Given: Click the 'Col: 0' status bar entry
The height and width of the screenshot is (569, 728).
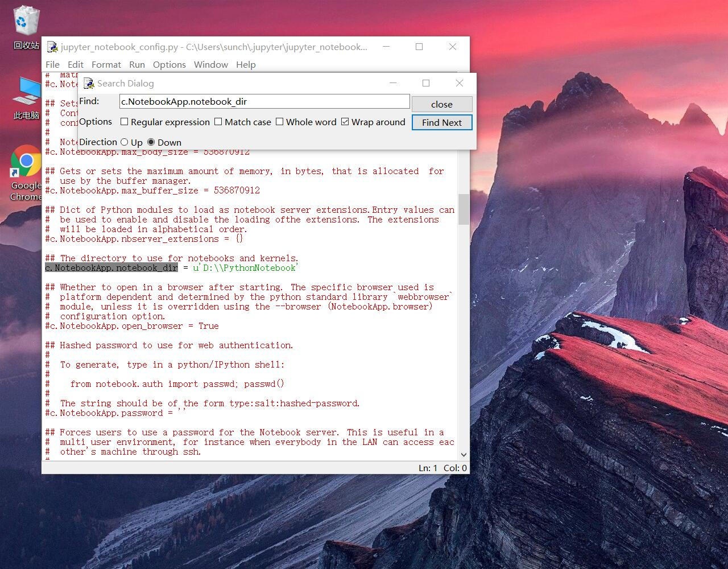Looking at the screenshot, I should point(455,468).
